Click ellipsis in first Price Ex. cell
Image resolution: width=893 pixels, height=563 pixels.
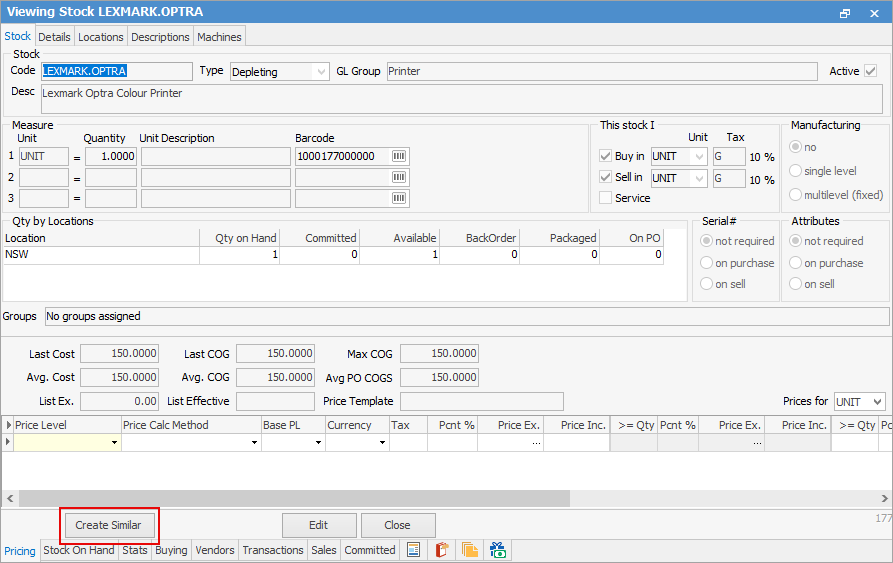536,442
